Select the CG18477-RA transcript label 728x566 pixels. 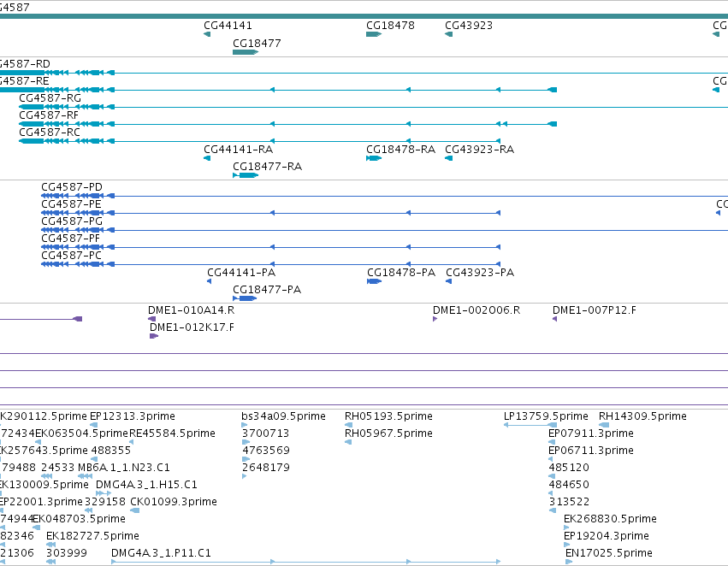[268, 167]
